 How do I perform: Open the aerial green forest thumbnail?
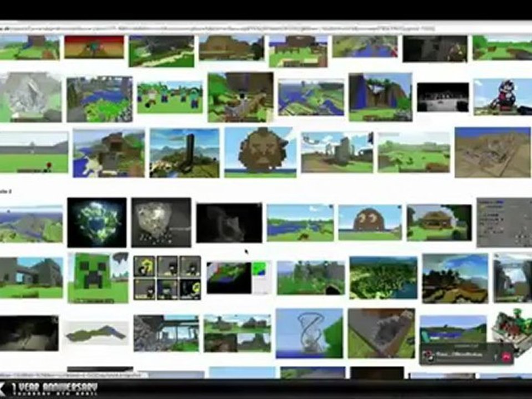tap(383, 278)
